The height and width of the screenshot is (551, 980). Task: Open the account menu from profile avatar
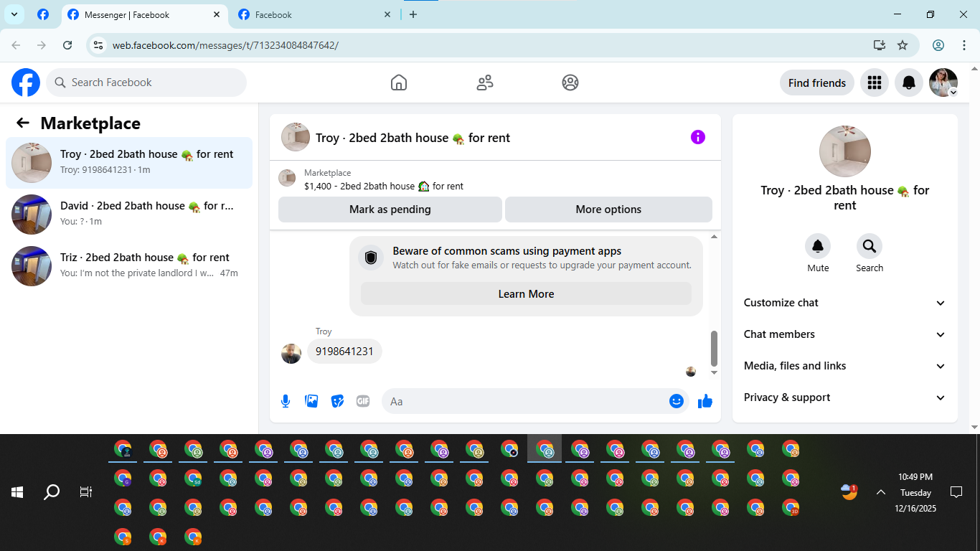pos(943,83)
